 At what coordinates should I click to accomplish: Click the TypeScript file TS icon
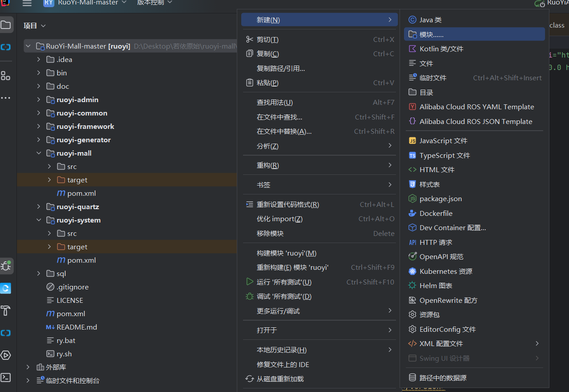pos(412,155)
